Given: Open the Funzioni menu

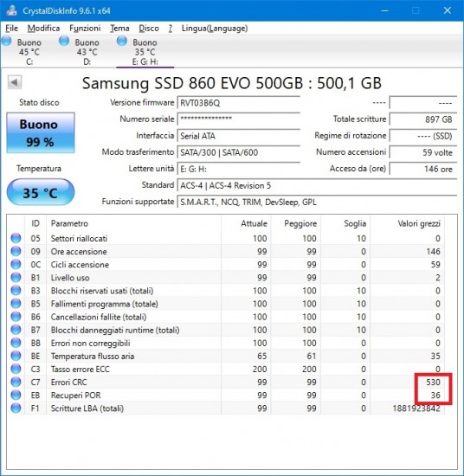Looking at the screenshot, I should click(85, 29).
